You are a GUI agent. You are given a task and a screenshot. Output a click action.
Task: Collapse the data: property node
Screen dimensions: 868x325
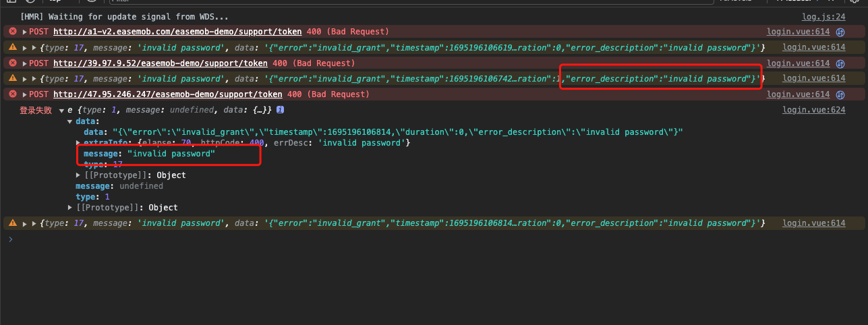pos(69,121)
